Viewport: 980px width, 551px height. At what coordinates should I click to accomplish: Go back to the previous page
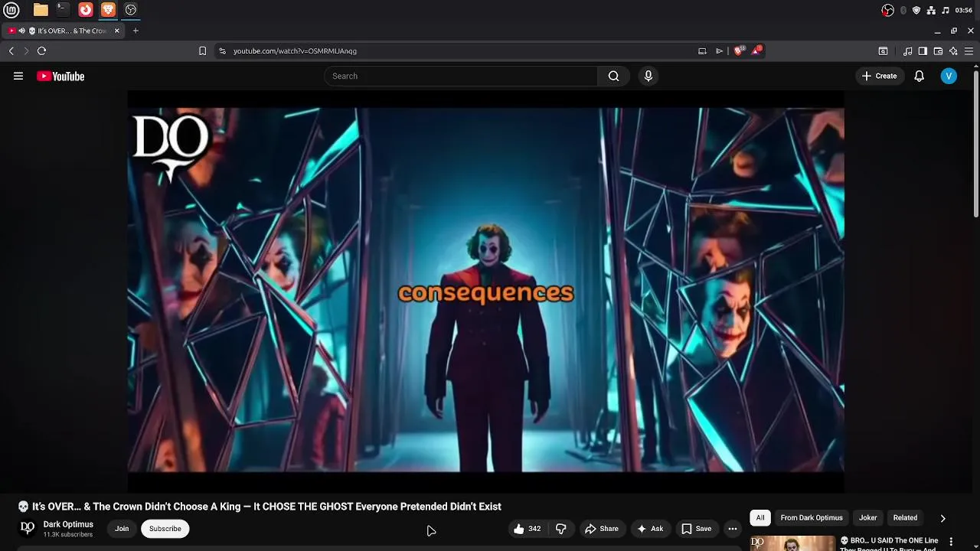pyautogui.click(x=11, y=51)
